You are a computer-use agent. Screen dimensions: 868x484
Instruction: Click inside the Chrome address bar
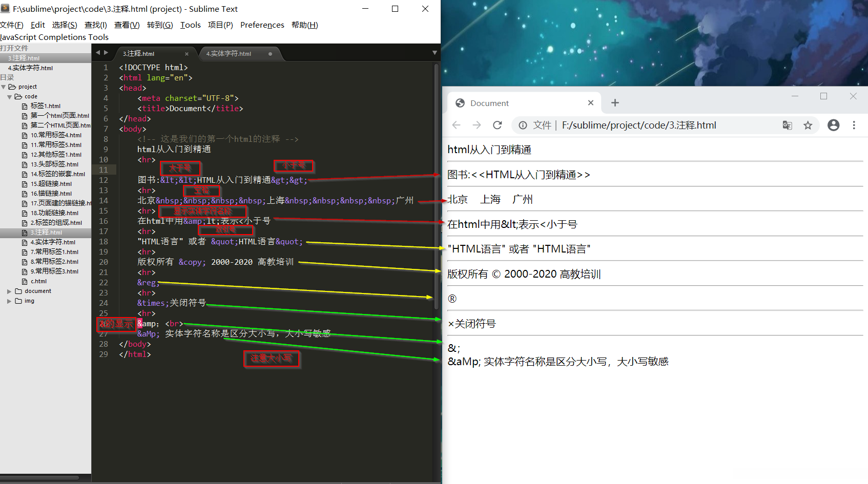pyautogui.click(x=640, y=125)
